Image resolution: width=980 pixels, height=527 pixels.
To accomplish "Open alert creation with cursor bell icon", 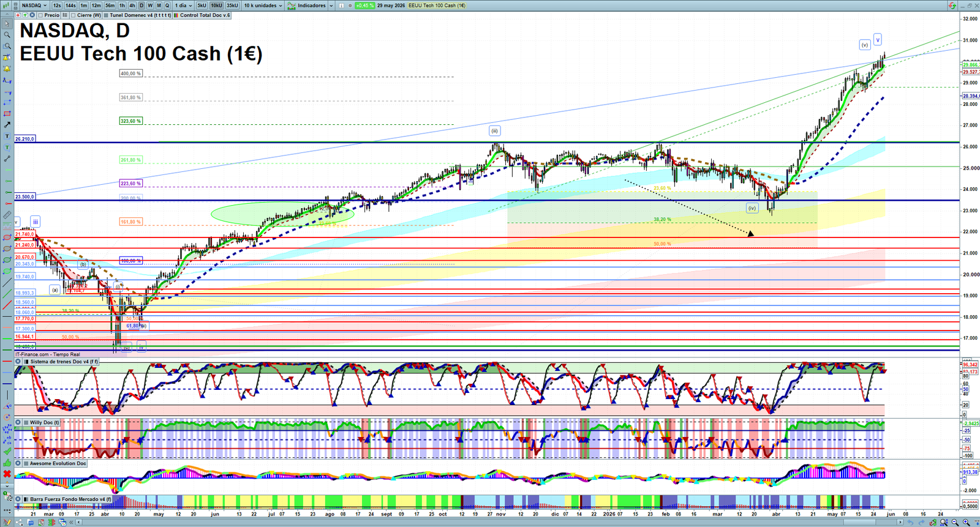I will (x=7, y=57).
